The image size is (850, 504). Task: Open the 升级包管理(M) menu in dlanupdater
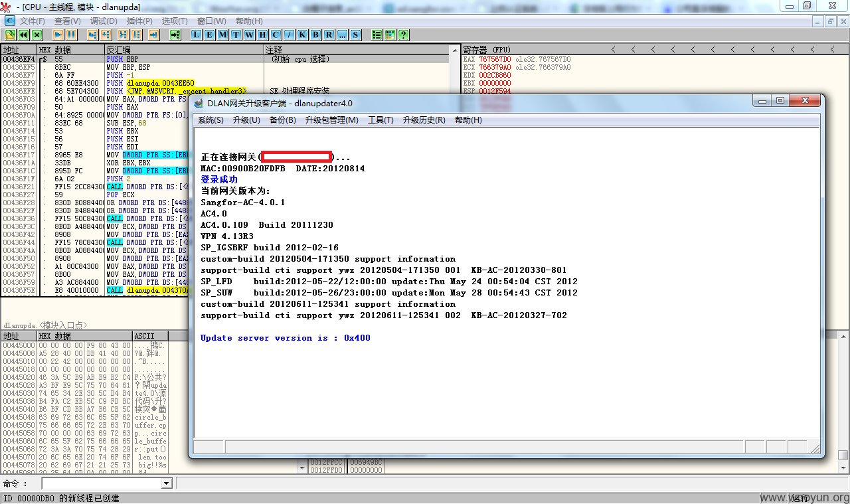point(331,120)
